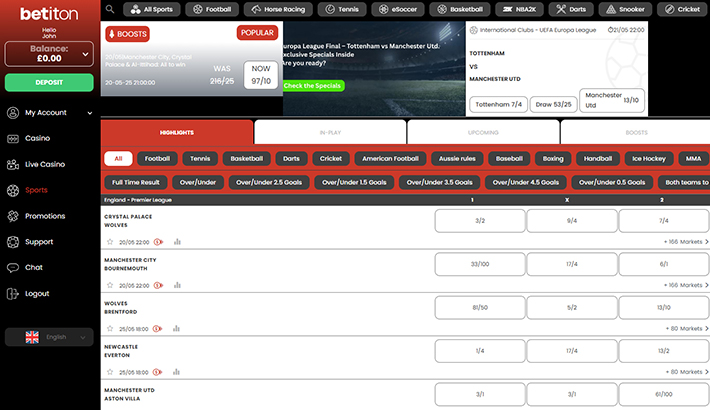This screenshot has height=410, width=710.
Task: Open Horse Racing in top navigation
Action: click(278, 9)
